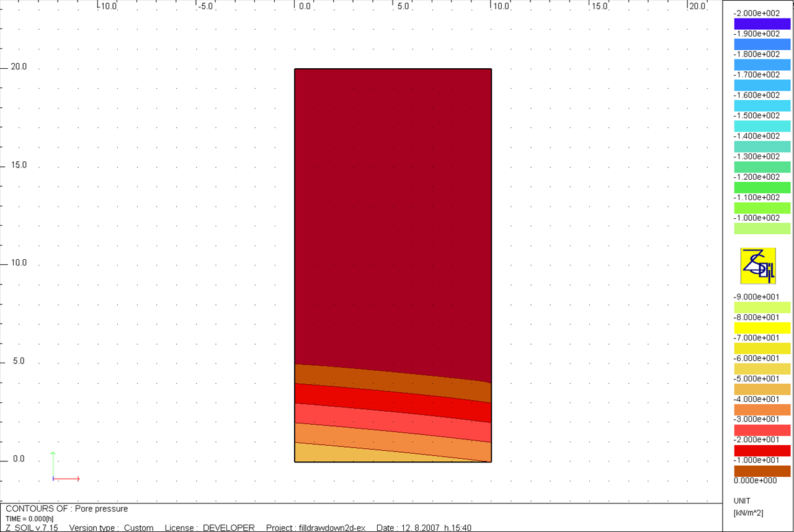794x532 pixels.
Task: Click the -10.0 label on horizontal ruler
Action: (109, 6)
